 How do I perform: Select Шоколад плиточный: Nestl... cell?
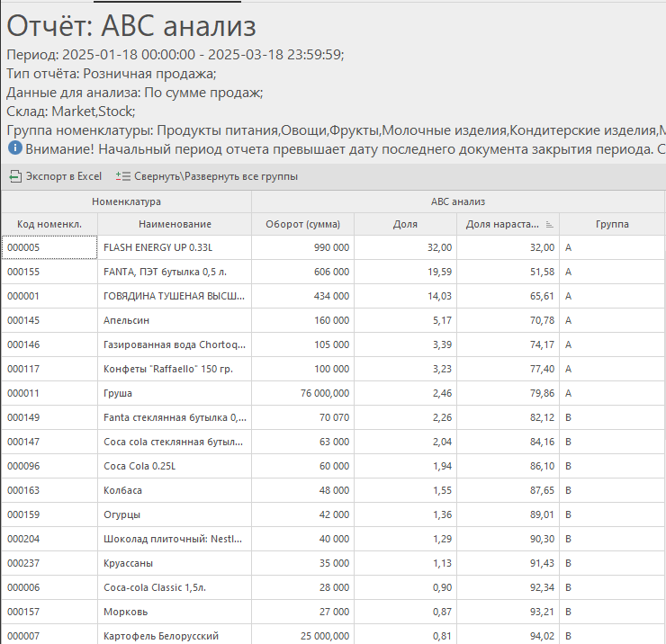[x=175, y=539]
